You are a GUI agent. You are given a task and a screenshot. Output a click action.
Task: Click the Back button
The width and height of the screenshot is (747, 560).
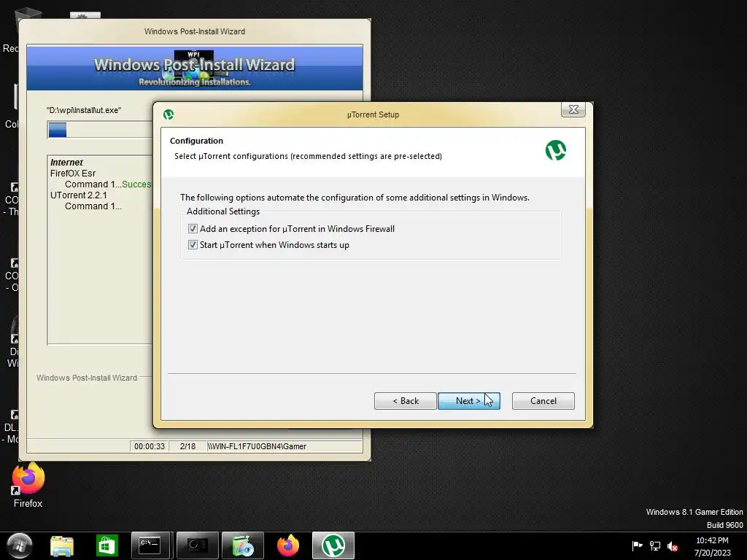[406, 401]
